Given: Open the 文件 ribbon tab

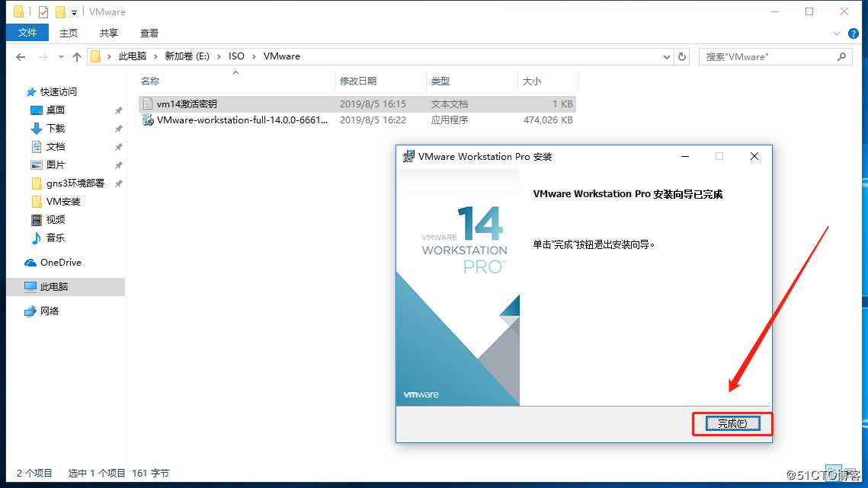Looking at the screenshot, I should point(27,33).
